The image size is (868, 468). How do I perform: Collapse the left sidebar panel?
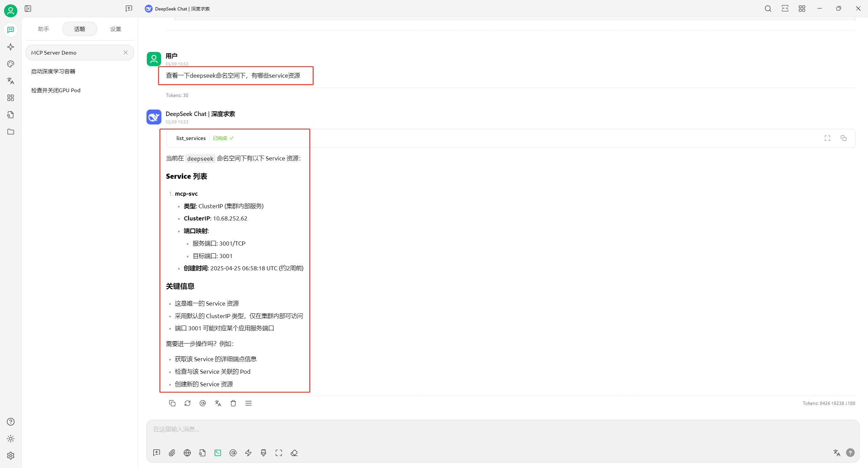[x=28, y=8]
